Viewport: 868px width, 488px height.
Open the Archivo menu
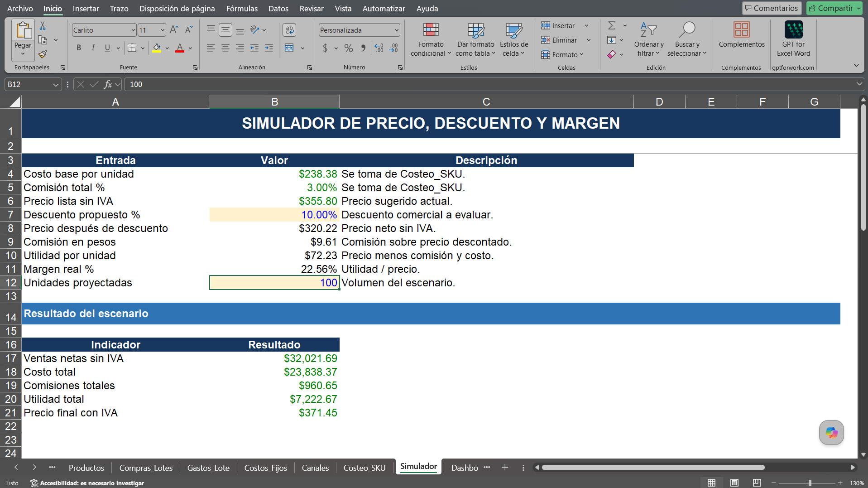(20, 9)
